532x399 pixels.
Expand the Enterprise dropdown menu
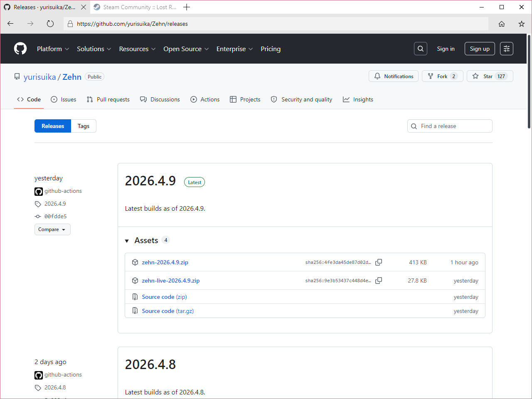tap(234, 49)
